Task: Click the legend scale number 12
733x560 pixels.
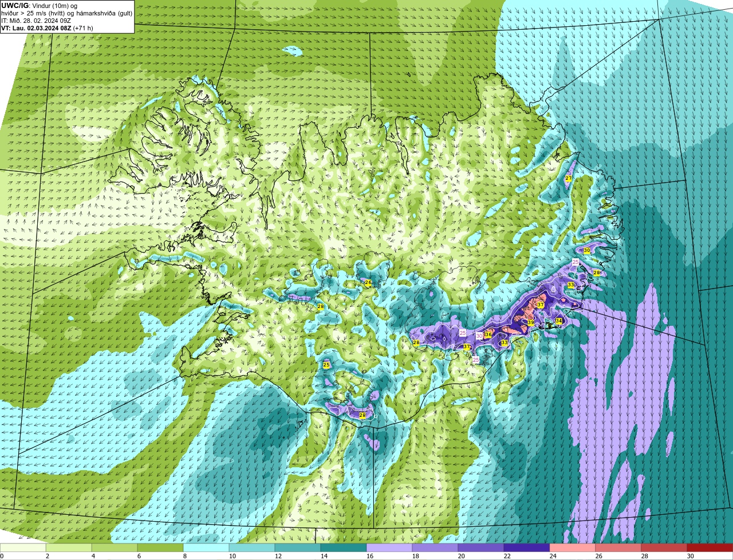Action: click(278, 556)
